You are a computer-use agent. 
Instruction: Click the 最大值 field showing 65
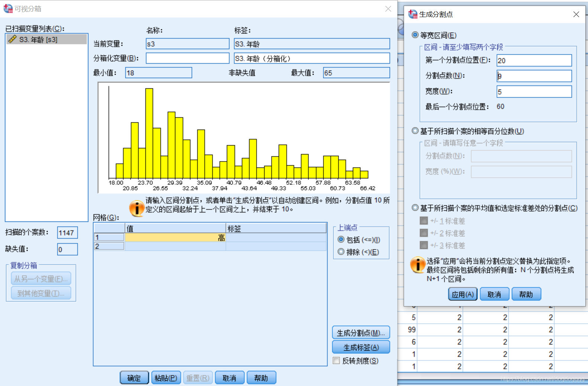(x=356, y=72)
